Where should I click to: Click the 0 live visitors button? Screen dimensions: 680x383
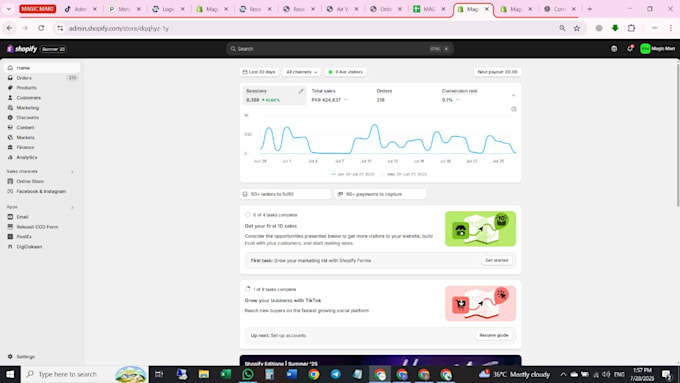346,72
